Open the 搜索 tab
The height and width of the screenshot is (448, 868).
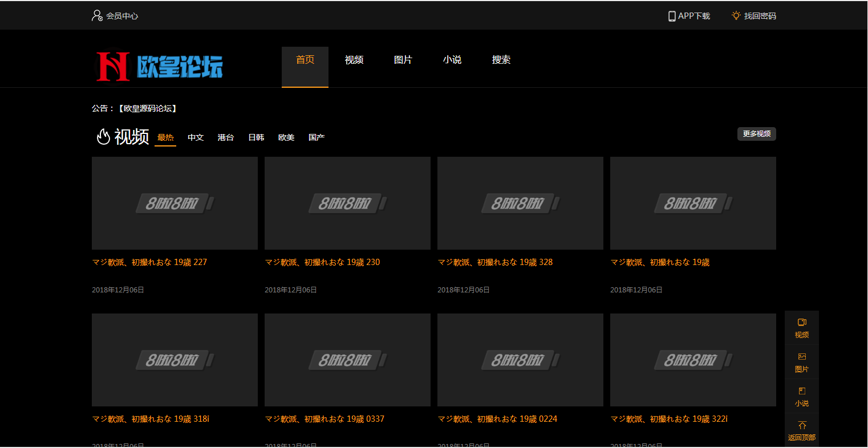[501, 59]
